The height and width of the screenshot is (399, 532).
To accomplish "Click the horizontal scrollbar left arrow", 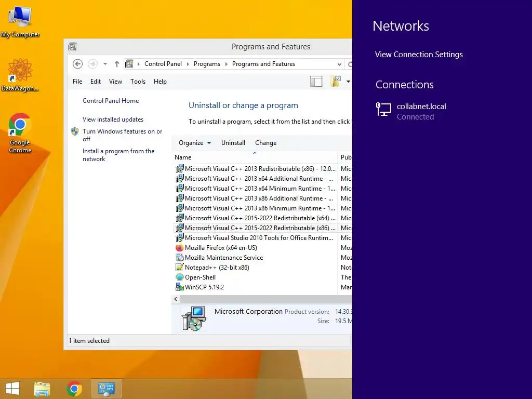I will click(176, 299).
